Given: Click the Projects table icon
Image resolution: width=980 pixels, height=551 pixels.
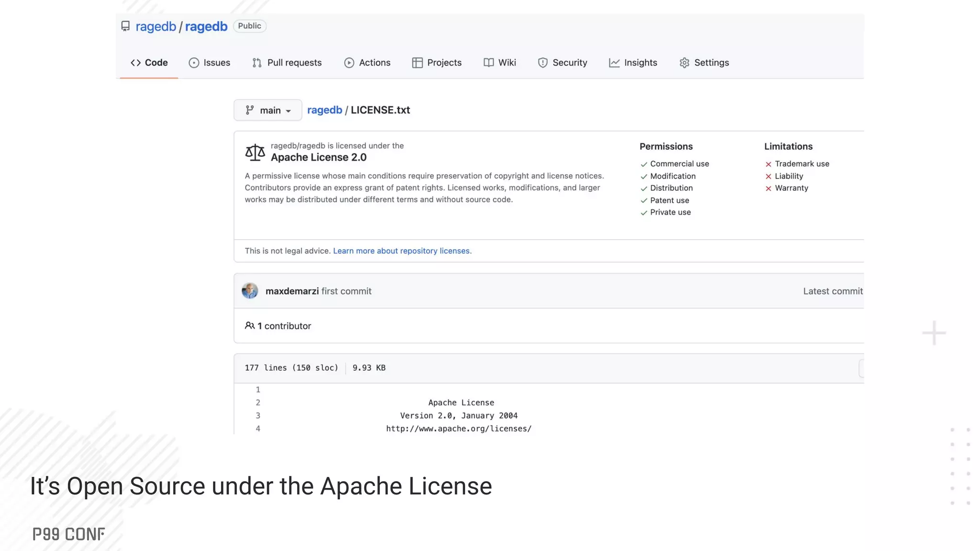Looking at the screenshot, I should (x=417, y=63).
